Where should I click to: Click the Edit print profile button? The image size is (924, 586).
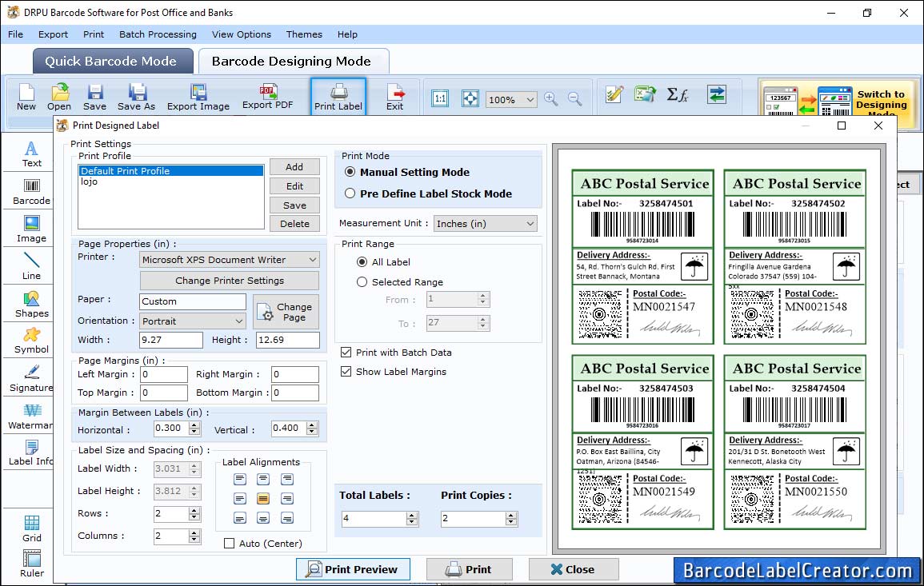coord(294,185)
